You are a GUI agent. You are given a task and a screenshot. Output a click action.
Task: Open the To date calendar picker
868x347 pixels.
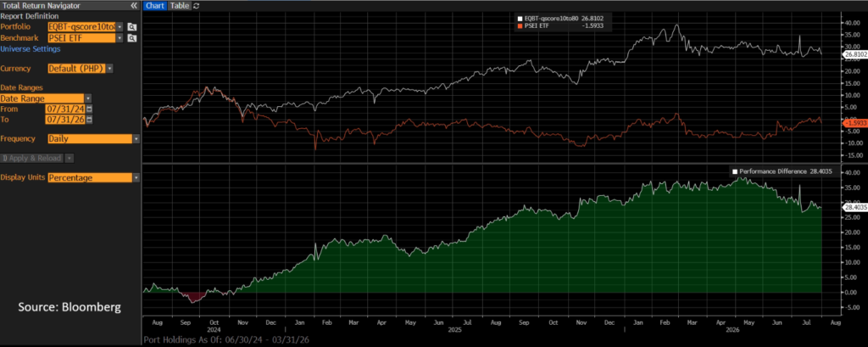[x=90, y=119]
